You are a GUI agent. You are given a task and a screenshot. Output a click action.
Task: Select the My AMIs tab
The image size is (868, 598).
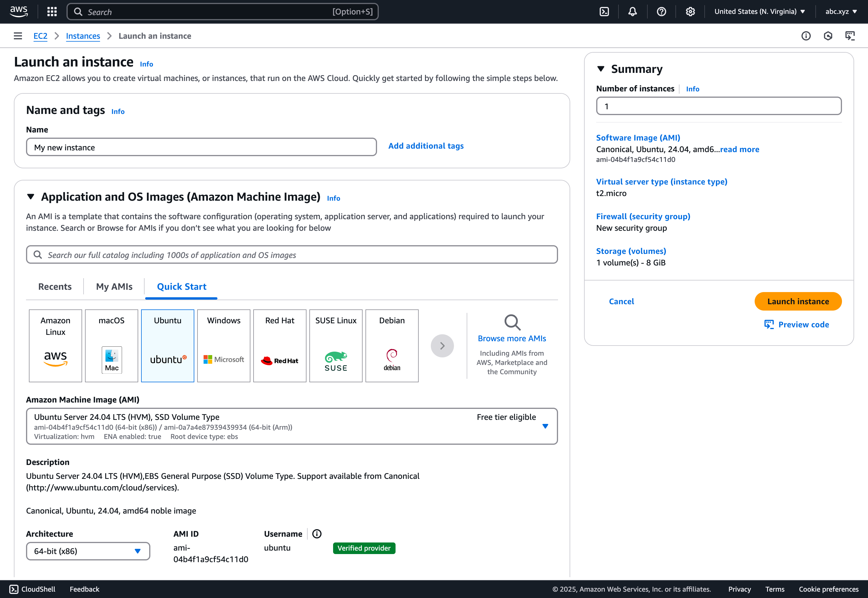pos(114,286)
